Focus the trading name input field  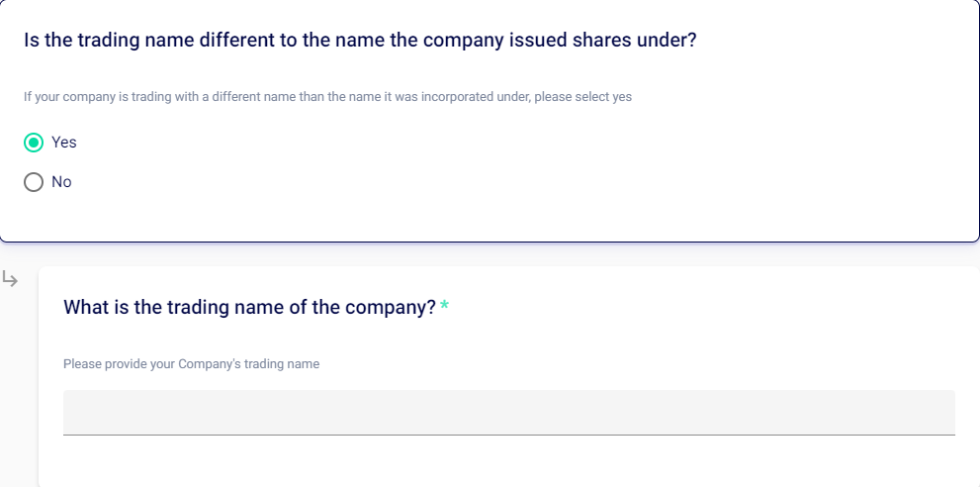coord(508,412)
